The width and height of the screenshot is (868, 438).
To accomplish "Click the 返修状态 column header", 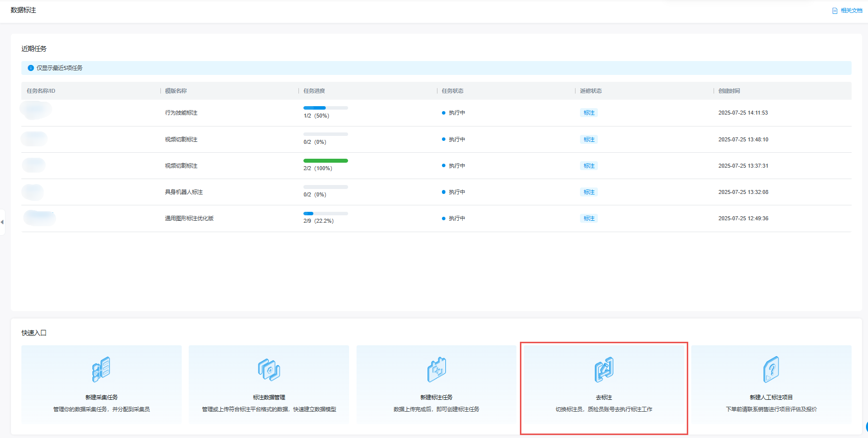I will (x=590, y=91).
